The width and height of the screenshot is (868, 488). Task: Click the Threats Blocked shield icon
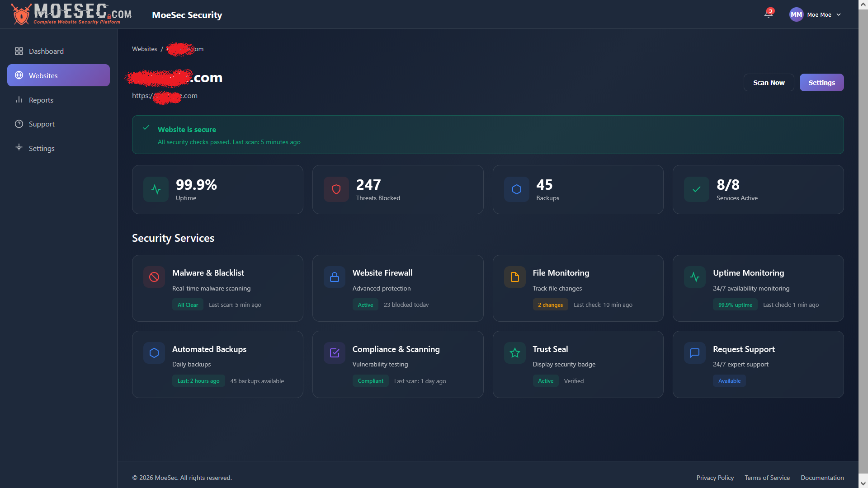tap(336, 189)
